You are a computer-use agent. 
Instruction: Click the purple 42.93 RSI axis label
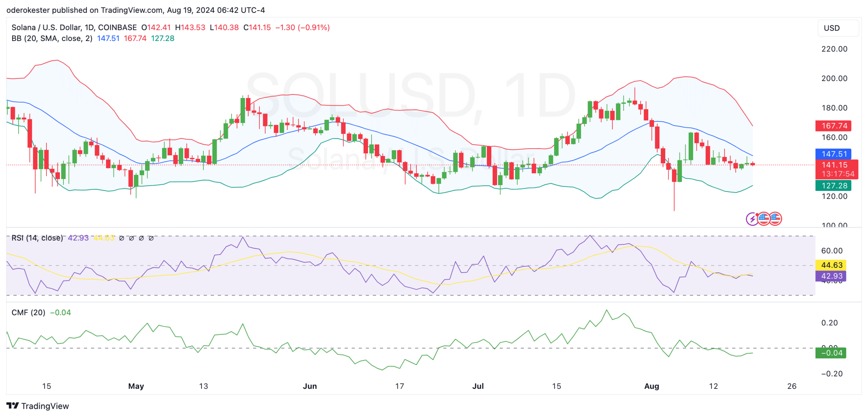pos(831,276)
